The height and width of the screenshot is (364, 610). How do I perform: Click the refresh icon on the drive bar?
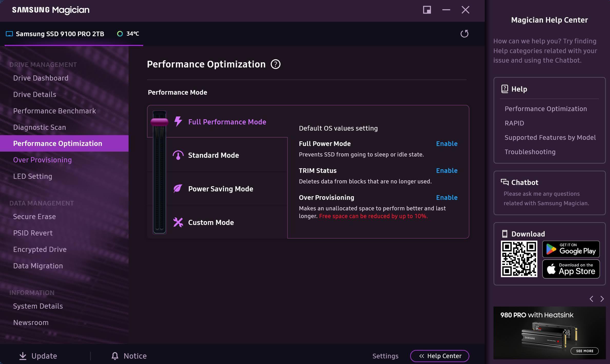point(464,34)
